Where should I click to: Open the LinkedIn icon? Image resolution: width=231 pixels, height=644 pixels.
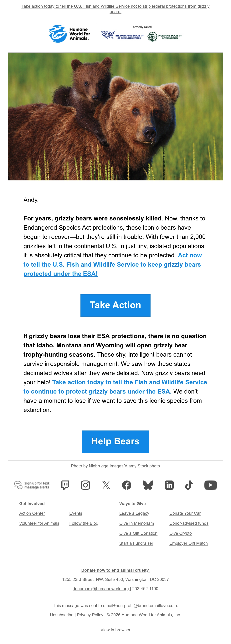(169, 485)
